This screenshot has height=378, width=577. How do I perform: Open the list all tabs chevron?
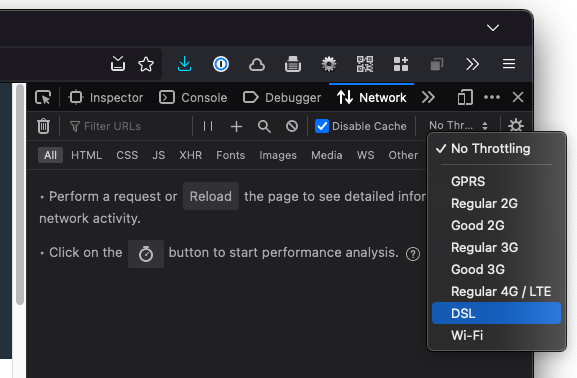pos(493,28)
